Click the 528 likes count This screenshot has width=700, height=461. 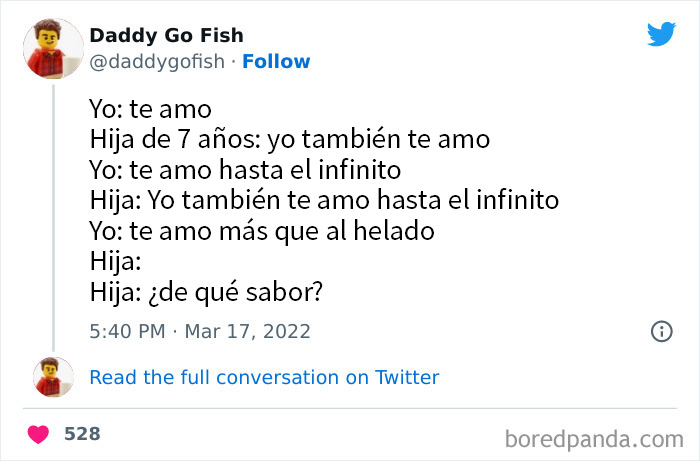click(82, 434)
